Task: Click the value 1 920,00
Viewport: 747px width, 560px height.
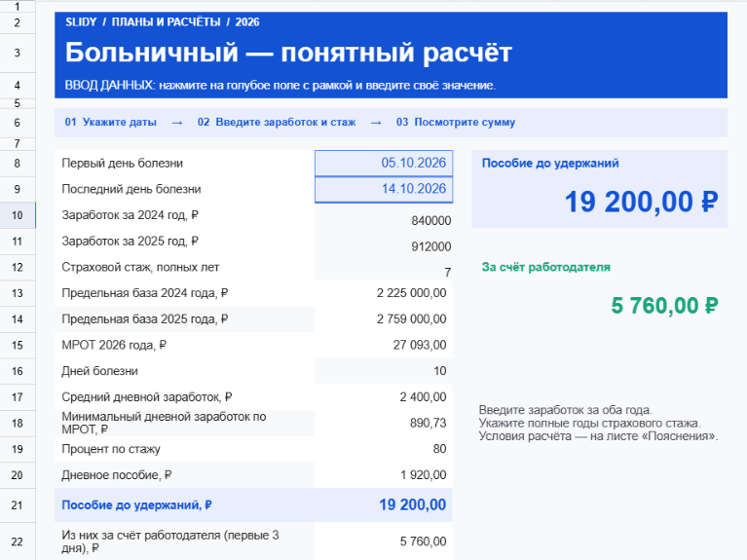Action: [x=423, y=475]
